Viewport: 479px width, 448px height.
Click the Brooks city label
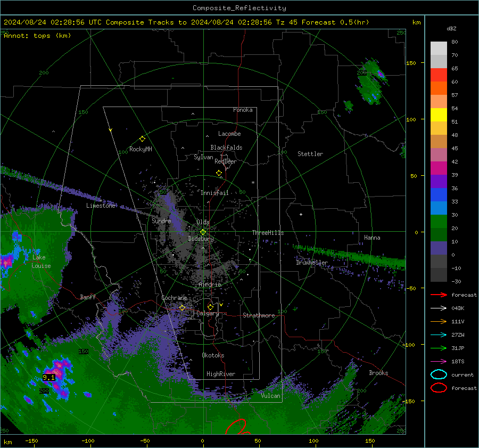click(x=378, y=373)
